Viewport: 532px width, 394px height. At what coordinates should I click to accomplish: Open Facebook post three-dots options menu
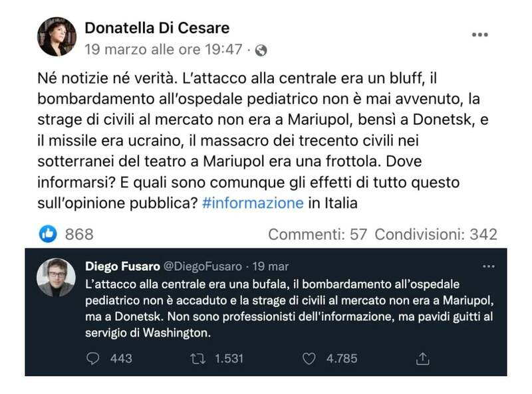tap(480, 33)
